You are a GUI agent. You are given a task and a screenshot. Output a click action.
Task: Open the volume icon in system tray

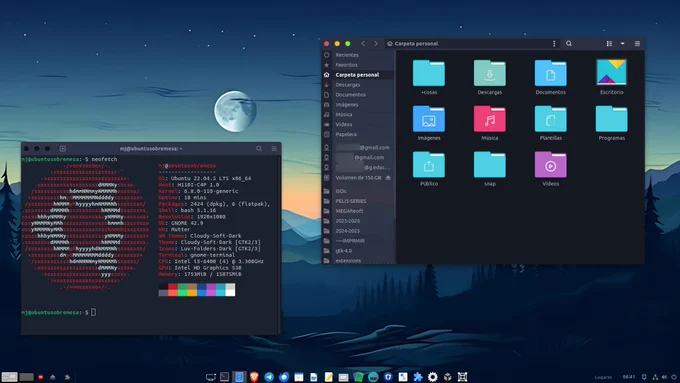pos(664,377)
